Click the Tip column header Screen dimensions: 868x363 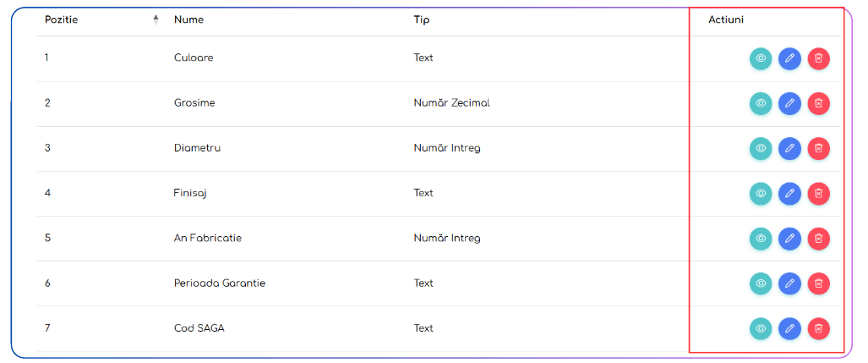pyautogui.click(x=421, y=19)
